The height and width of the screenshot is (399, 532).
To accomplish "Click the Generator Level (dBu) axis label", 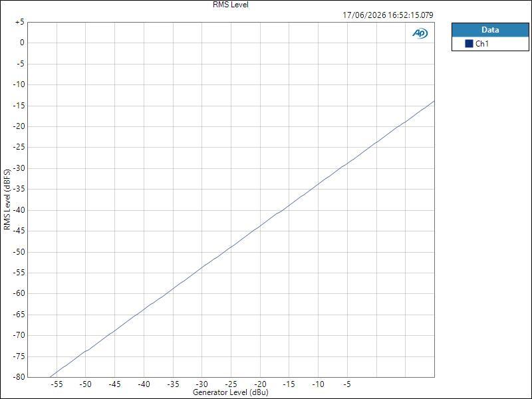I will [x=230, y=392].
